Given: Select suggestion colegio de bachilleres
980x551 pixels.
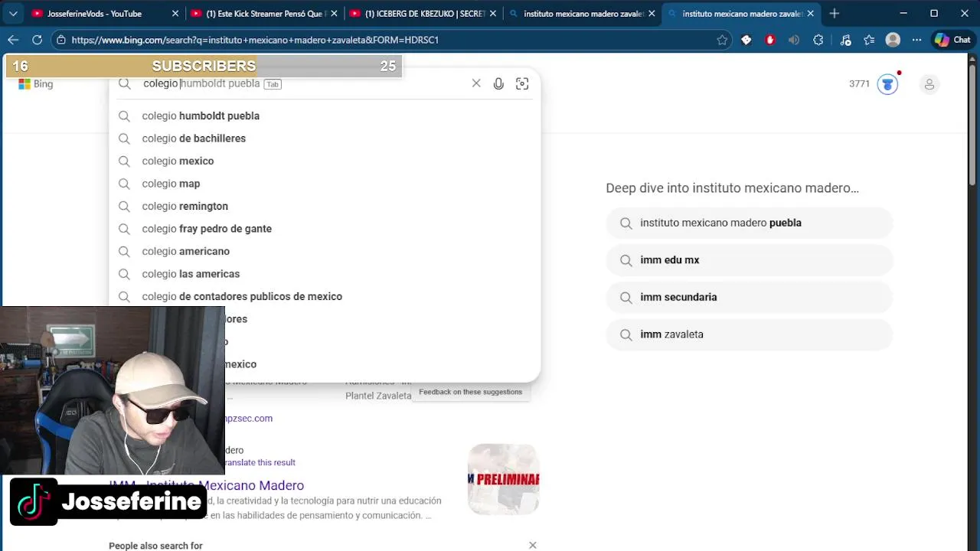Looking at the screenshot, I should [325, 139].
